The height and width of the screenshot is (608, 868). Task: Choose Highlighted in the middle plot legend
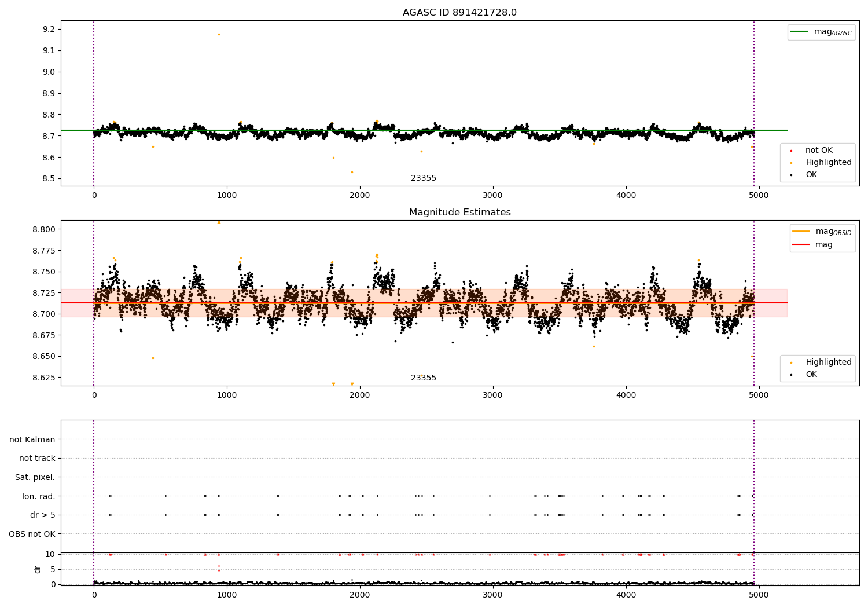point(829,362)
